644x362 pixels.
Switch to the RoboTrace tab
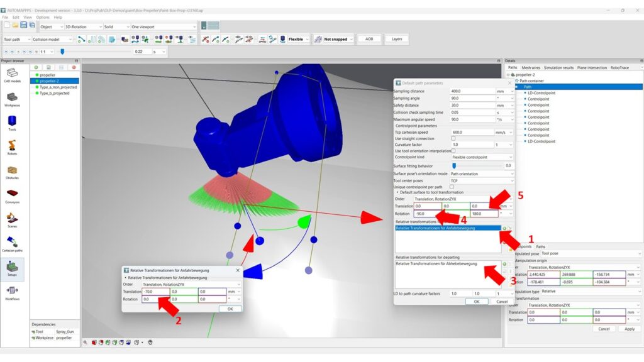coord(619,68)
